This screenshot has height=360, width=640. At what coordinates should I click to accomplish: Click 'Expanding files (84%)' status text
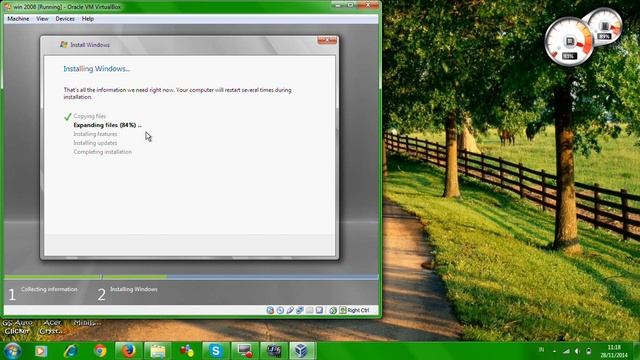point(107,125)
